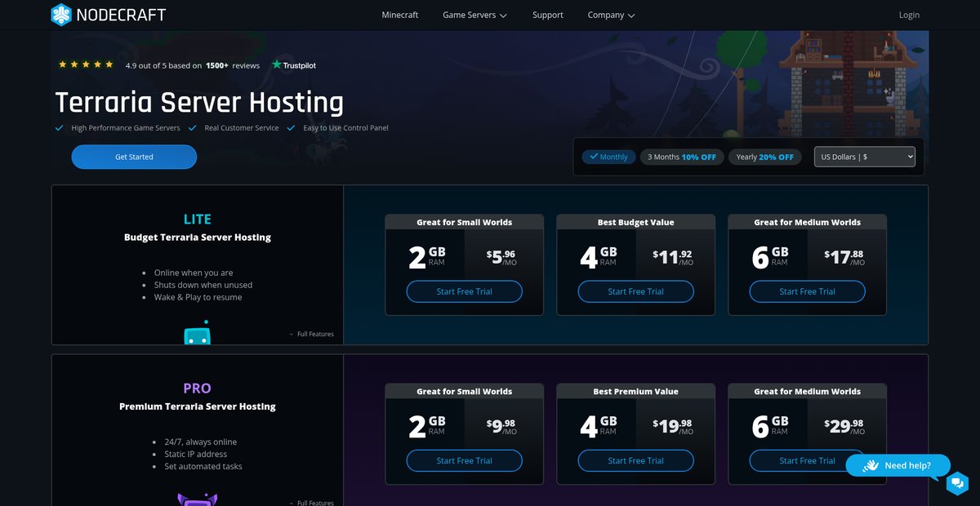Open the Minecraft nav link

[400, 15]
